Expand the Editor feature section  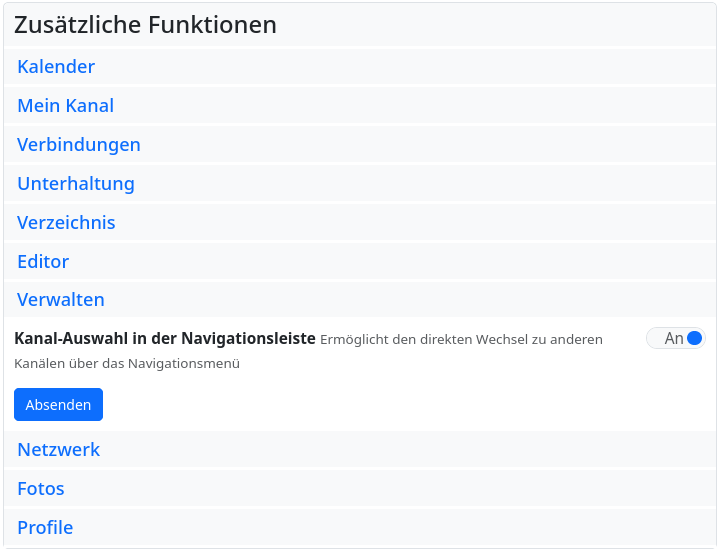click(43, 262)
